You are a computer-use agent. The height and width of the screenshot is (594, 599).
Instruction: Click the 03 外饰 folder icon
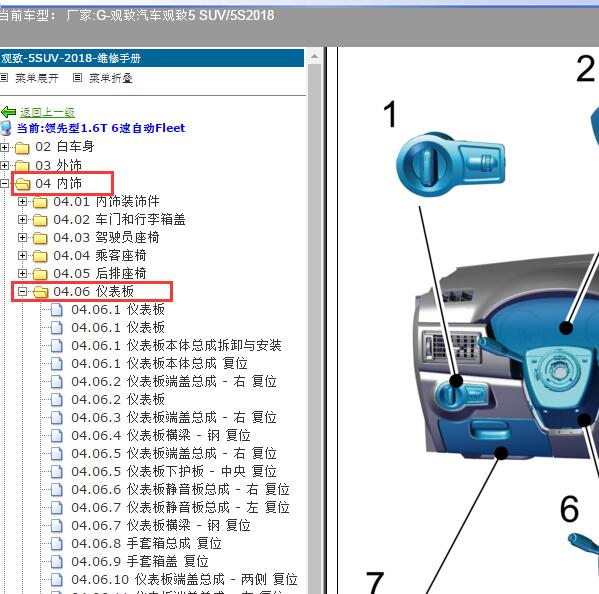22,166
